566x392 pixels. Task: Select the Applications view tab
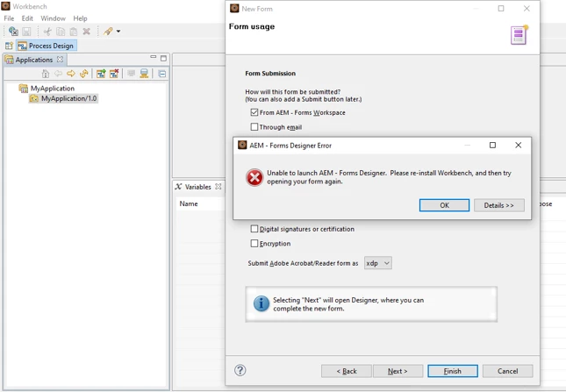coord(34,60)
